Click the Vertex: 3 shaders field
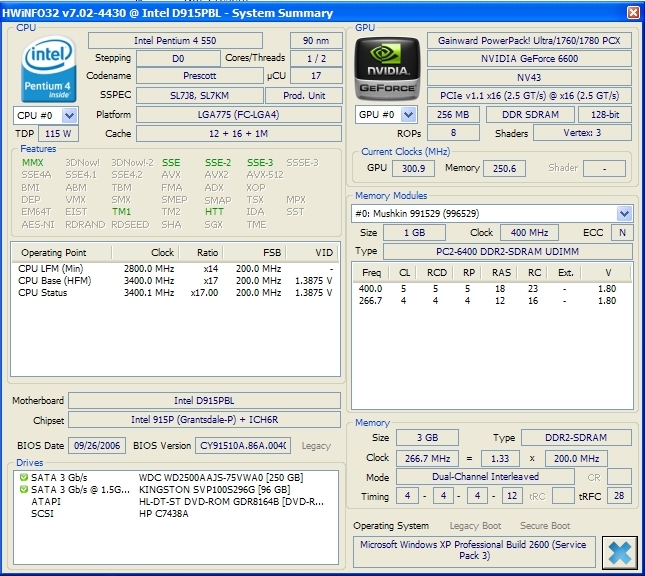The height and width of the screenshot is (576, 645). tap(582, 133)
